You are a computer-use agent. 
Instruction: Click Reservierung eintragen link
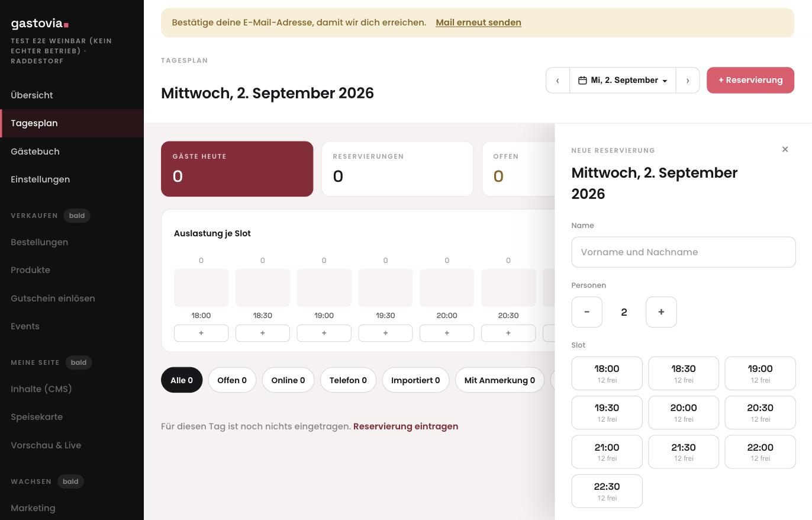click(x=405, y=426)
